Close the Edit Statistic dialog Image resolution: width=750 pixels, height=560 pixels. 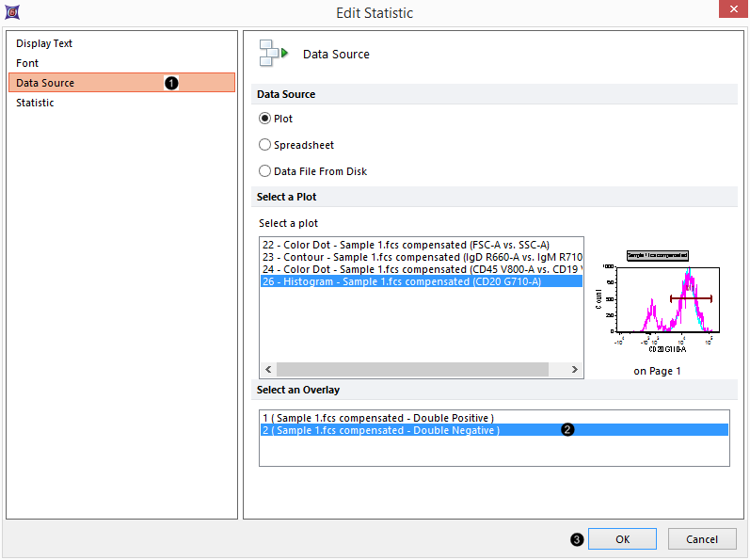pos(731,11)
